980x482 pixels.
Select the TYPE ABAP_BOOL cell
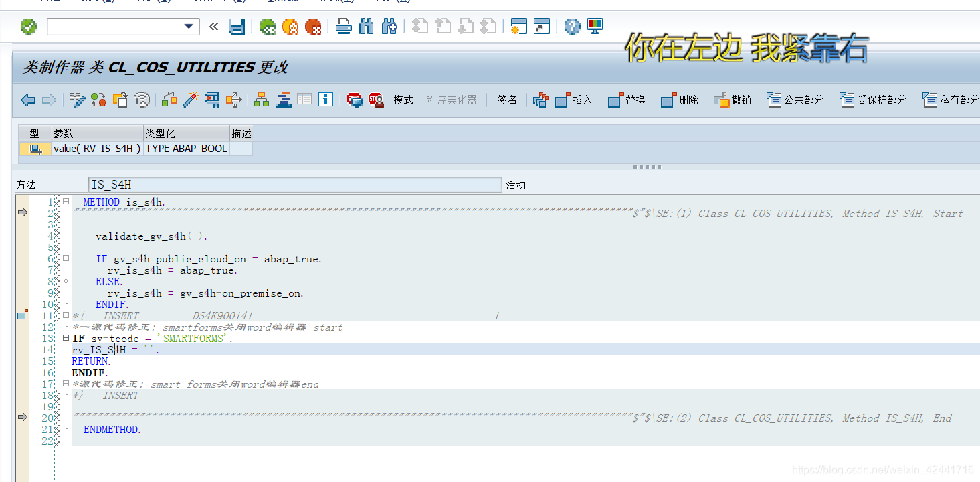click(187, 149)
